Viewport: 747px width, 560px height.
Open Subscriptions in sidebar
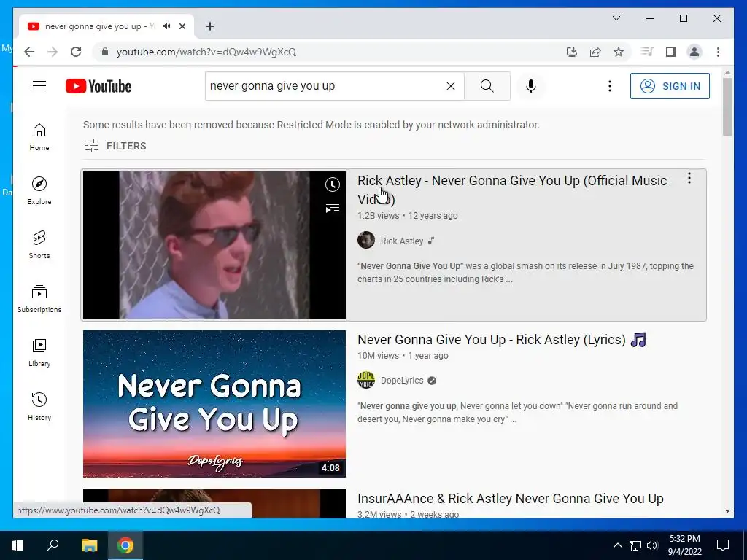pos(39,298)
